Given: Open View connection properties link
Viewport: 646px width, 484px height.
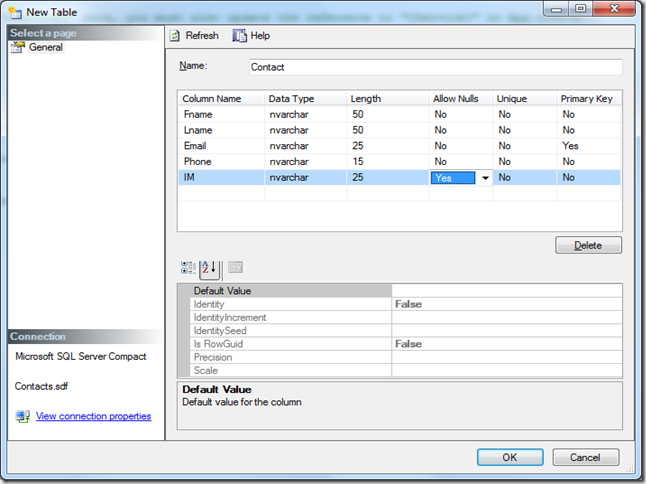Looking at the screenshot, I should 93,416.
